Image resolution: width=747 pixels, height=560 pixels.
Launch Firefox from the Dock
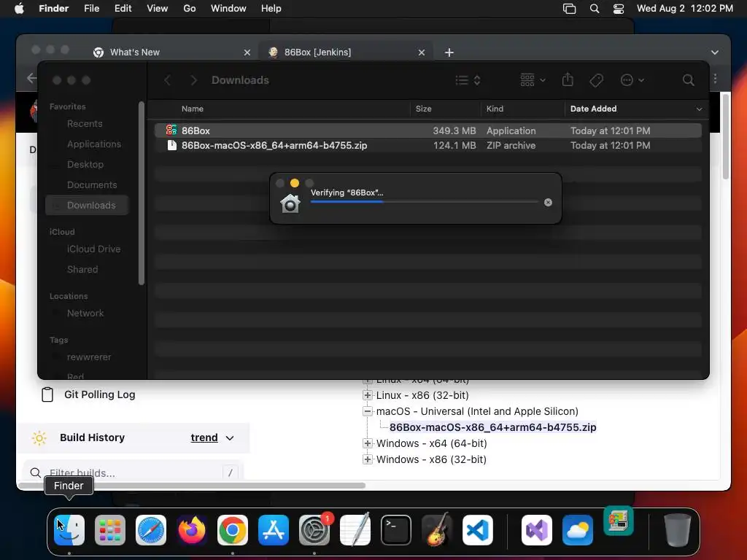192,530
